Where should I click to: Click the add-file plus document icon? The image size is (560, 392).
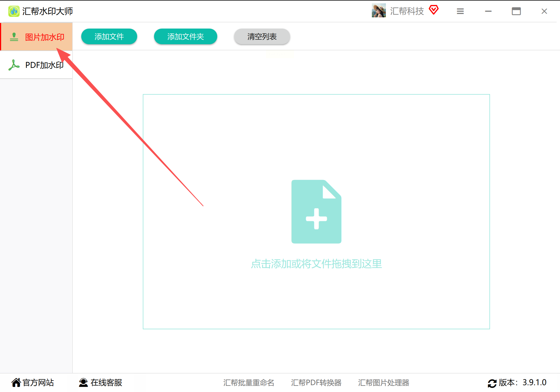[x=316, y=212]
